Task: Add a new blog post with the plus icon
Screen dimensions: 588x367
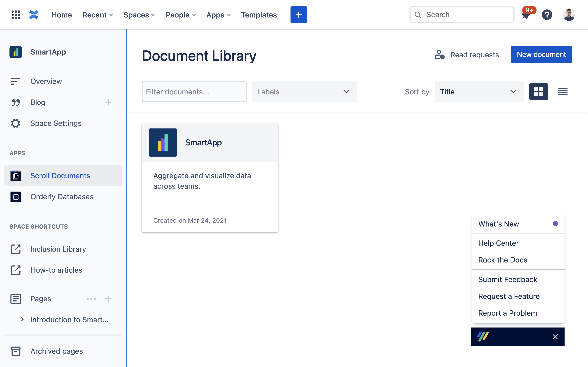Action: (x=108, y=102)
